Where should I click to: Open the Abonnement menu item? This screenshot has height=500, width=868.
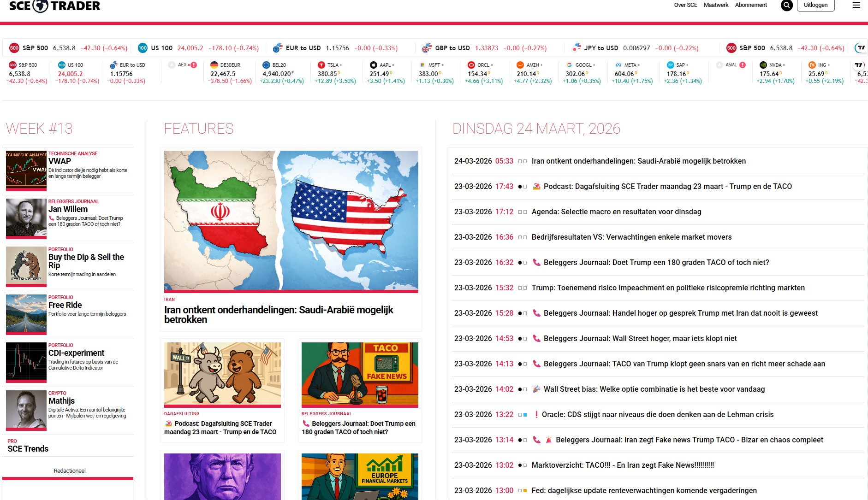(751, 5)
